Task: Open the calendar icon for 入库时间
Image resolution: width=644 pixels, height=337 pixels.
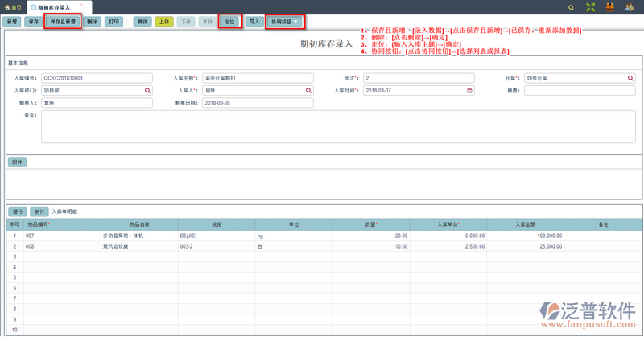Action: 469,91
